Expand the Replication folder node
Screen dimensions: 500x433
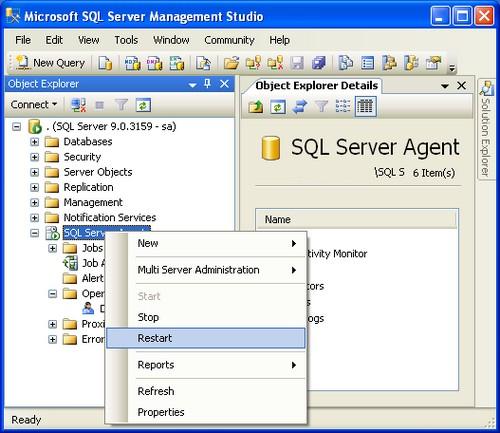[34, 187]
